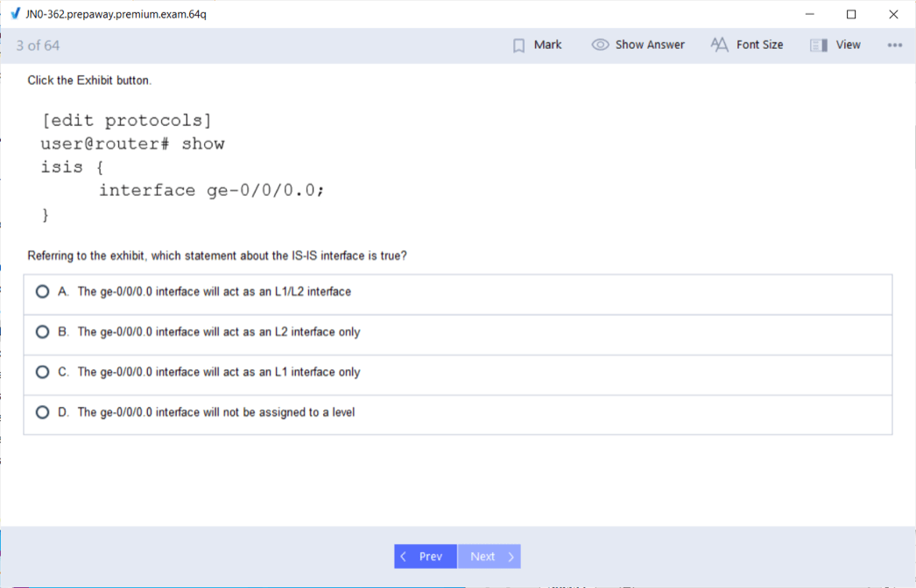Click the Mark label text

(547, 45)
